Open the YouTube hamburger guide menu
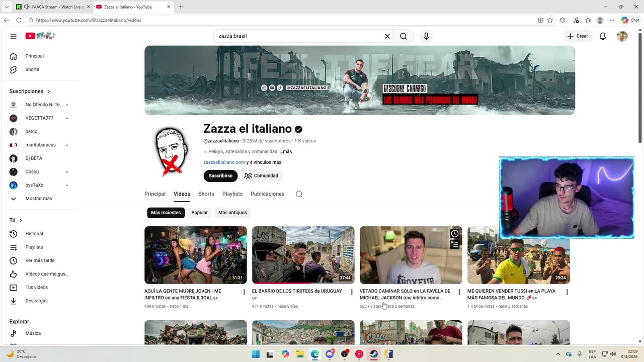The image size is (644, 362). 14,36
